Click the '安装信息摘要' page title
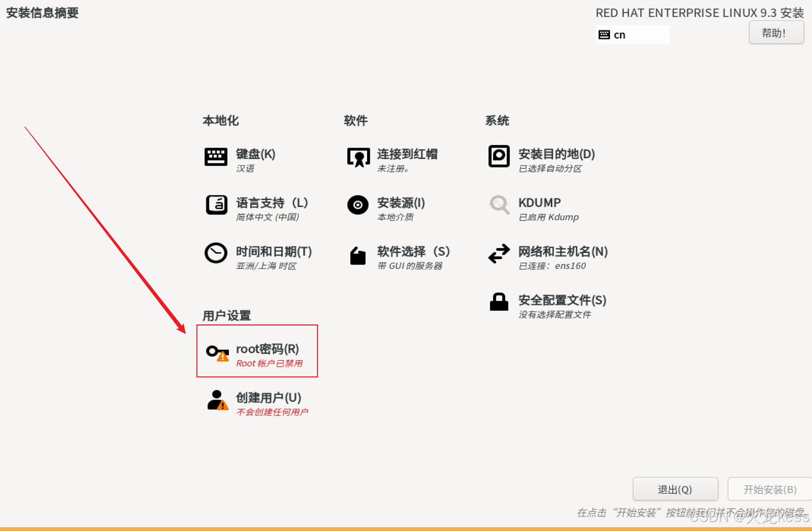Image resolution: width=812 pixels, height=531 pixels. (42, 13)
